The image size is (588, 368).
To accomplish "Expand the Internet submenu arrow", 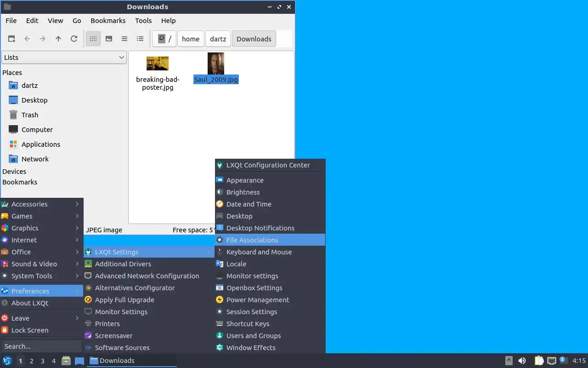I will [77, 240].
